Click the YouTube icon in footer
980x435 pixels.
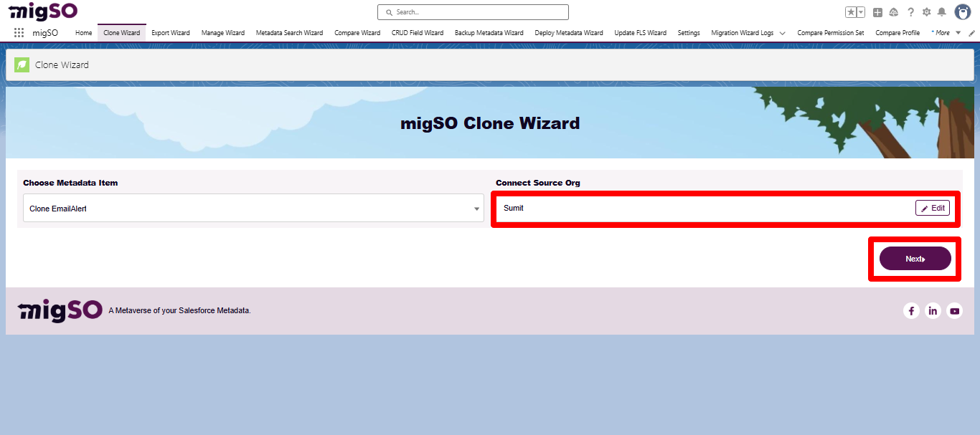[x=954, y=311]
